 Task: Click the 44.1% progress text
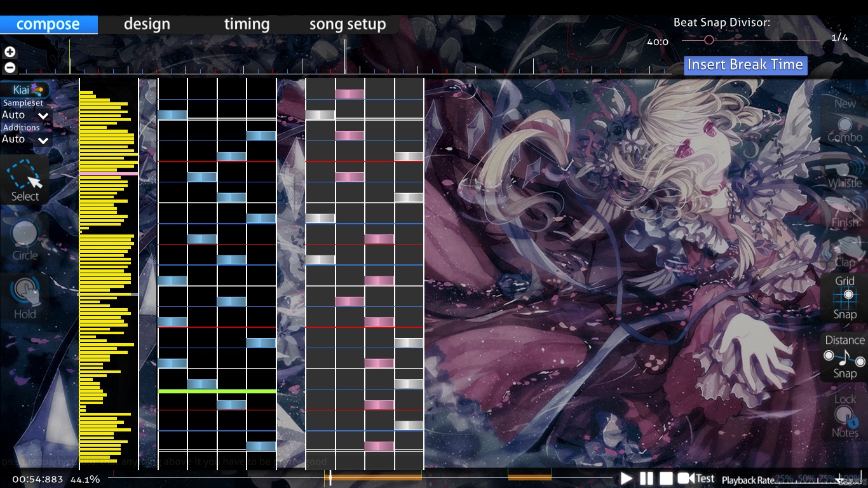pos(85,479)
